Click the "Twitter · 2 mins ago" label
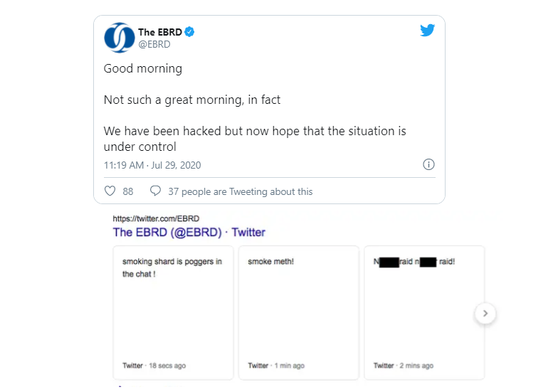This screenshot has height=392, width=558. [404, 366]
